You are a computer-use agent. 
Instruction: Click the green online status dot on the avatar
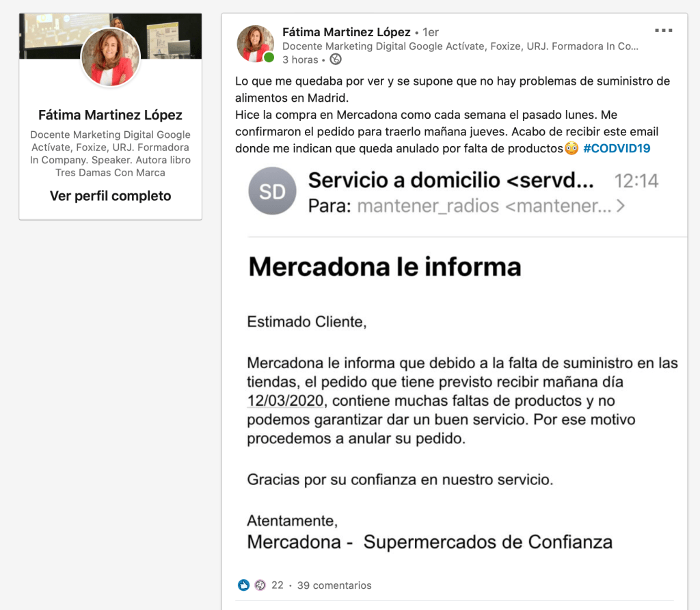pyautogui.click(x=269, y=57)
